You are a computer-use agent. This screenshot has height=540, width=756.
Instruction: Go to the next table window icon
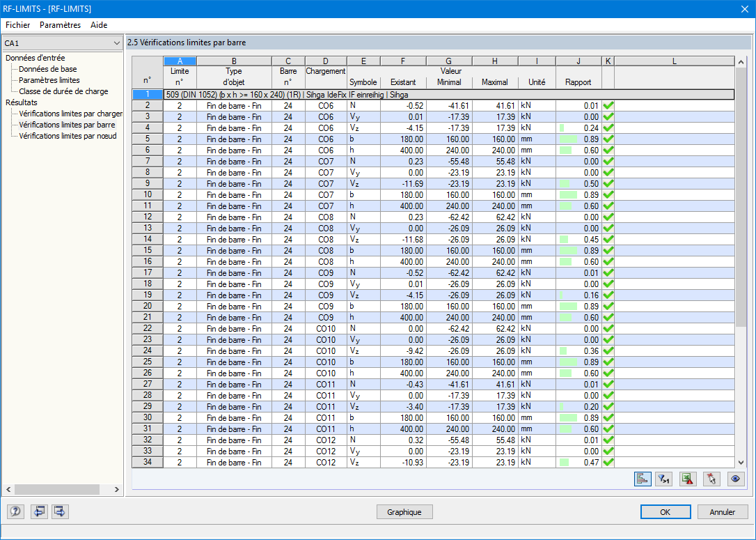(60, 511)
